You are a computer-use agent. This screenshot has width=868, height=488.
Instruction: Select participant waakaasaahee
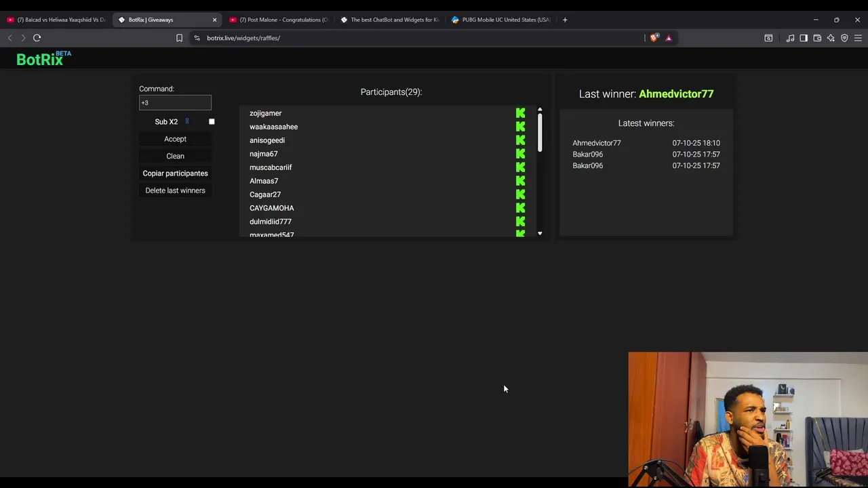pos(274,127)
